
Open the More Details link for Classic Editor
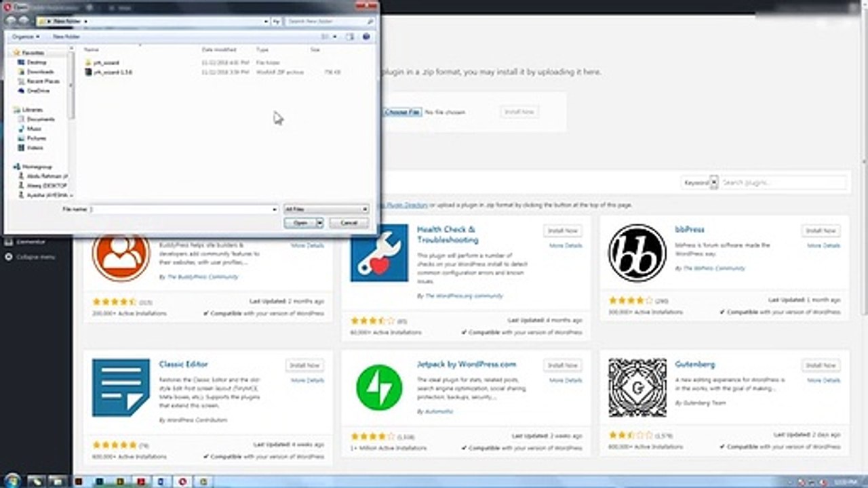[x=308, y=380]
